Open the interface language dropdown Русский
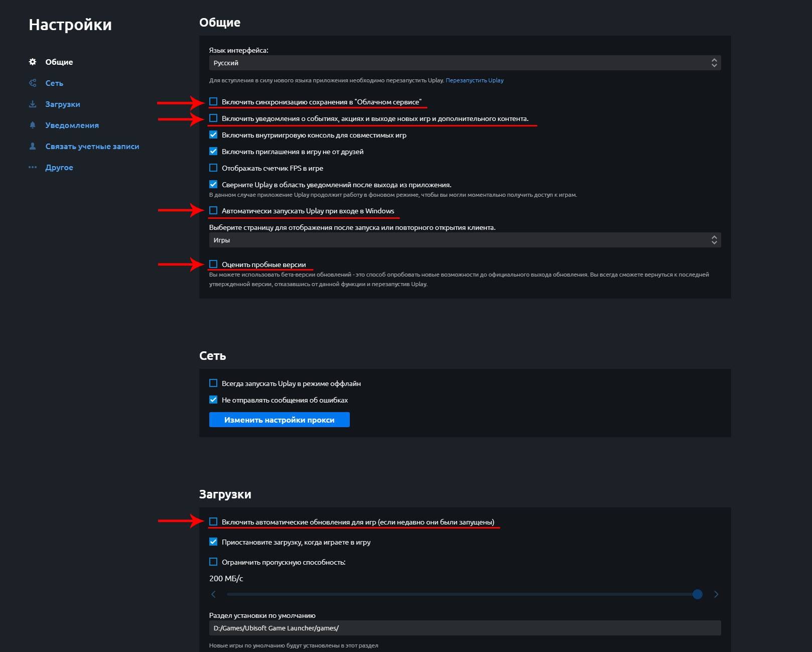The image size is (812, 652). point(465,63)
